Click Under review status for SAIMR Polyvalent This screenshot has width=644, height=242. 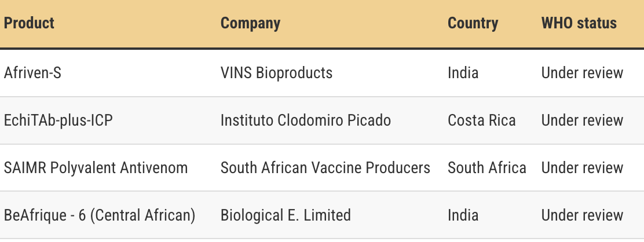tap(582, 168)
